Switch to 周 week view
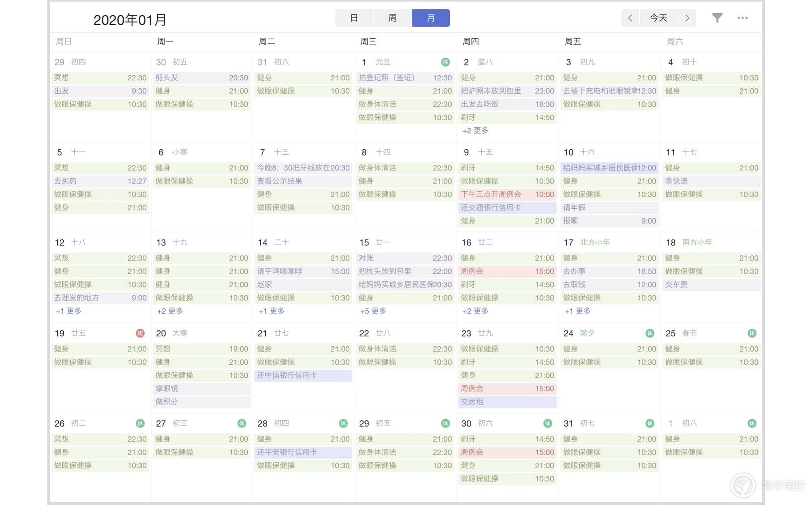This screenshot has height=505, width=812. click(x=392, y=18)
